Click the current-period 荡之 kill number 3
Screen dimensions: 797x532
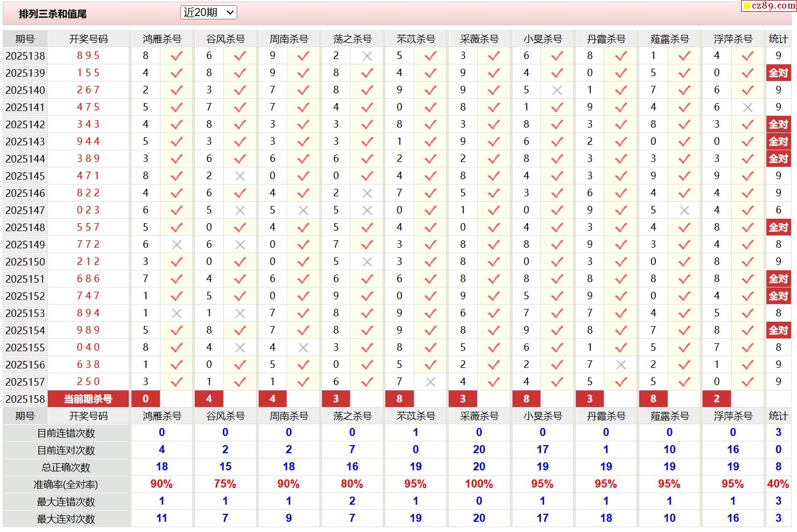click(336, 399)
